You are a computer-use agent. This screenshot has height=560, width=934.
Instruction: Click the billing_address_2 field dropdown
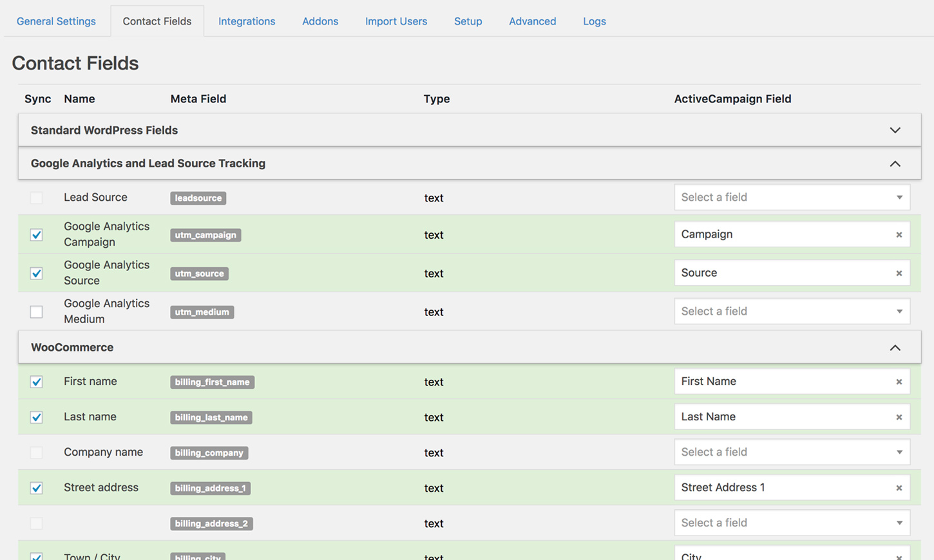[x=792, y=523]
